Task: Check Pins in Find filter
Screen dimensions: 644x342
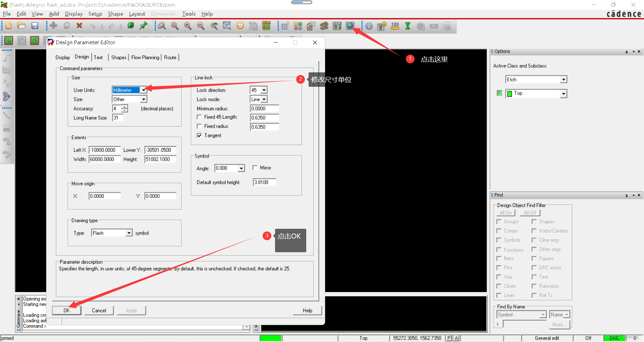Action: [x=499, y=268]
